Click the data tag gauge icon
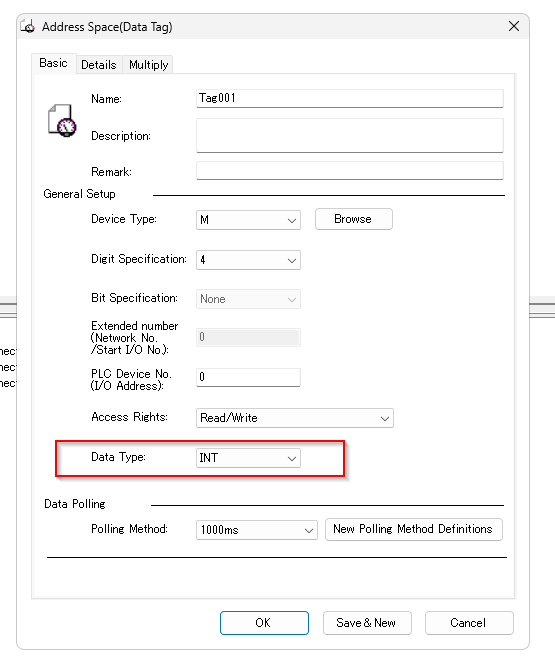Image resolution: width=555 pixels, height=668 pixels. (62, 121)
